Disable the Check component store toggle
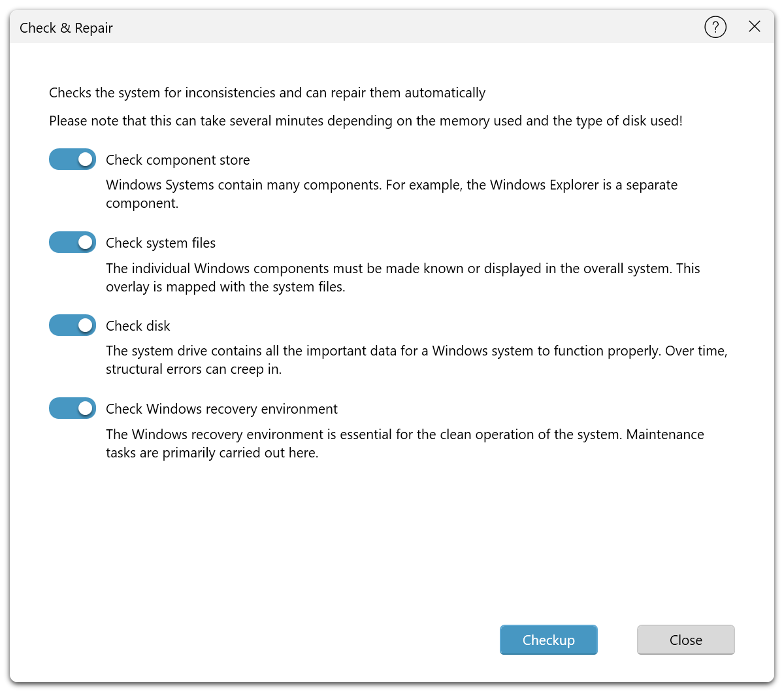 point(73,159)
